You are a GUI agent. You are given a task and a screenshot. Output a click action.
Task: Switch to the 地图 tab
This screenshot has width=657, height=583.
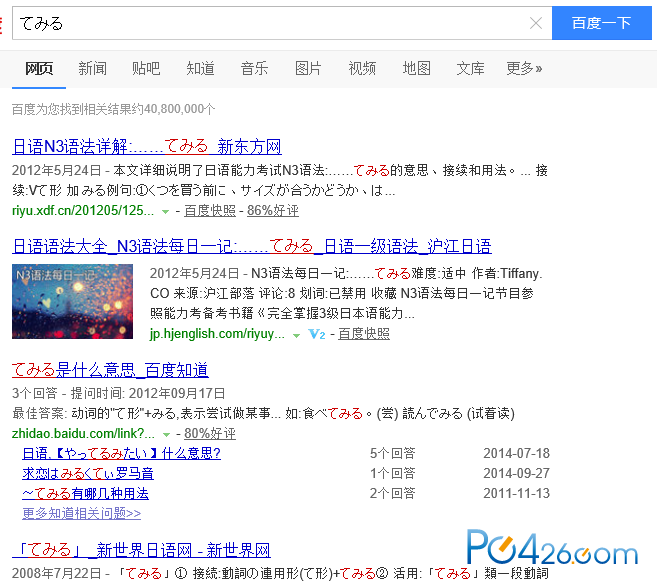[416, 68]
